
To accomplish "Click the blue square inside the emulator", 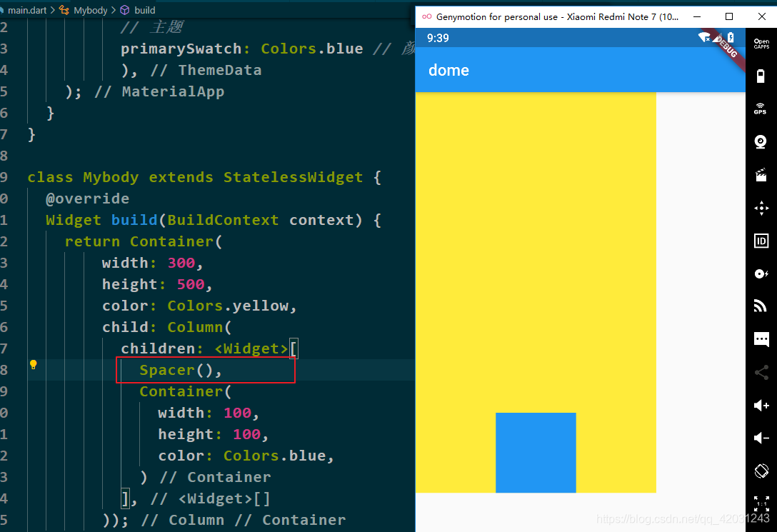I will (x=536, y=452).
